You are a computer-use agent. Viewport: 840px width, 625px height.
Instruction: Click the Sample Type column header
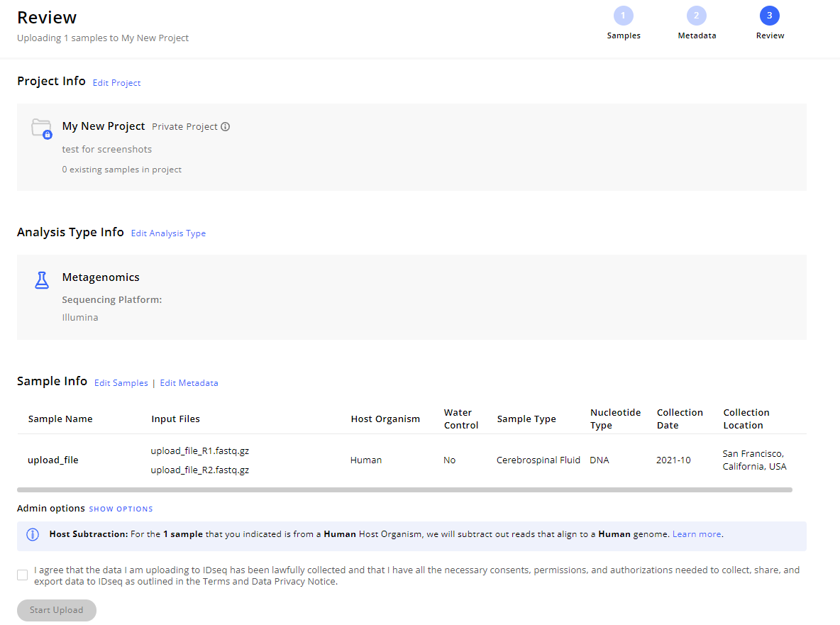pos(526,419)
